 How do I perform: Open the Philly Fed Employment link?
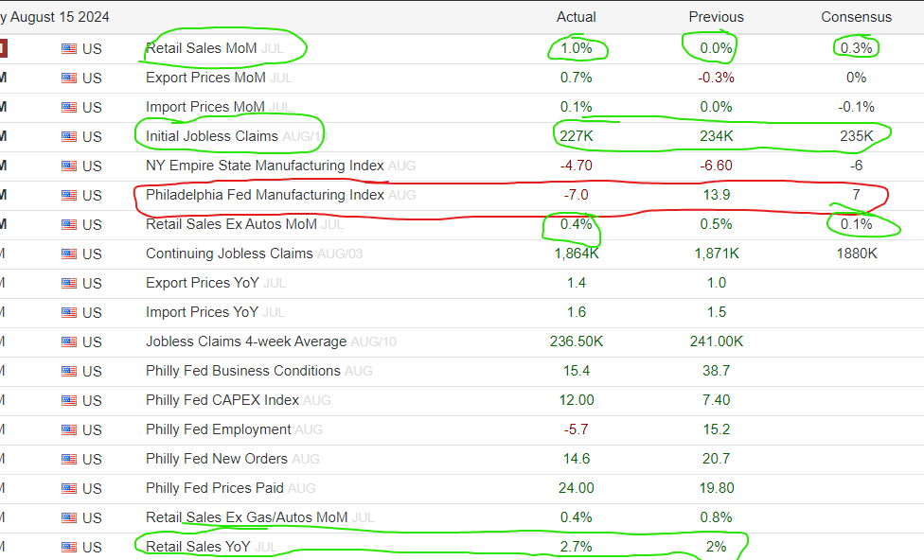pyautogui.click(x=218, y=429)
